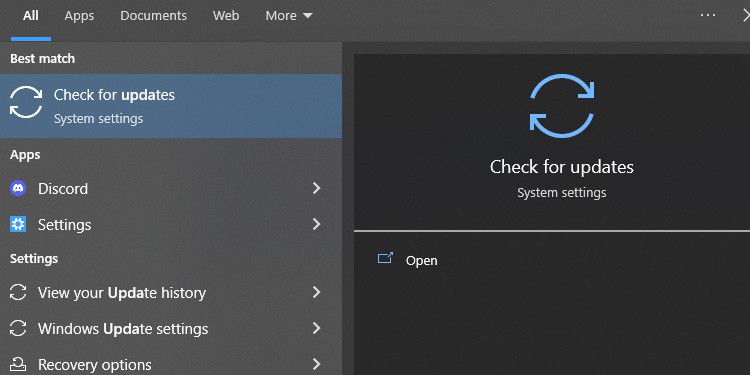This screenshot has height=375, width=750.
Task: Click the Settings gear icon
Action: coord(18,224)
